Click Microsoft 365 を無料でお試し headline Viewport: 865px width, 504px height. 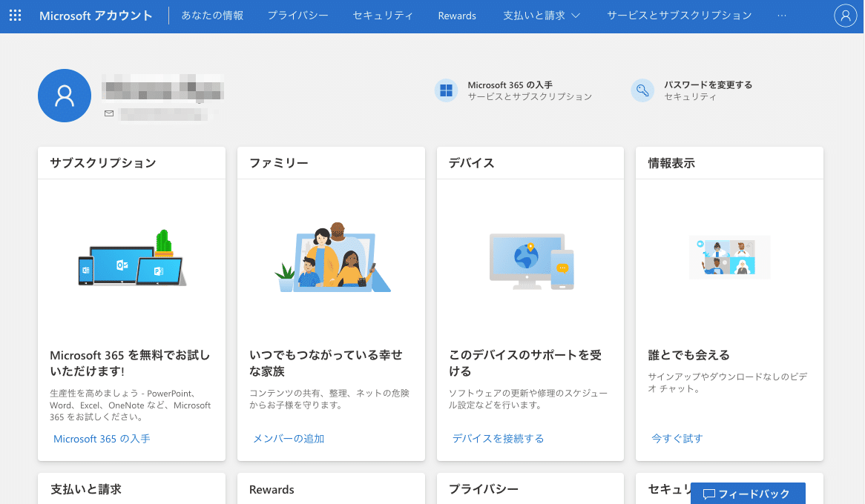point(130,363)
